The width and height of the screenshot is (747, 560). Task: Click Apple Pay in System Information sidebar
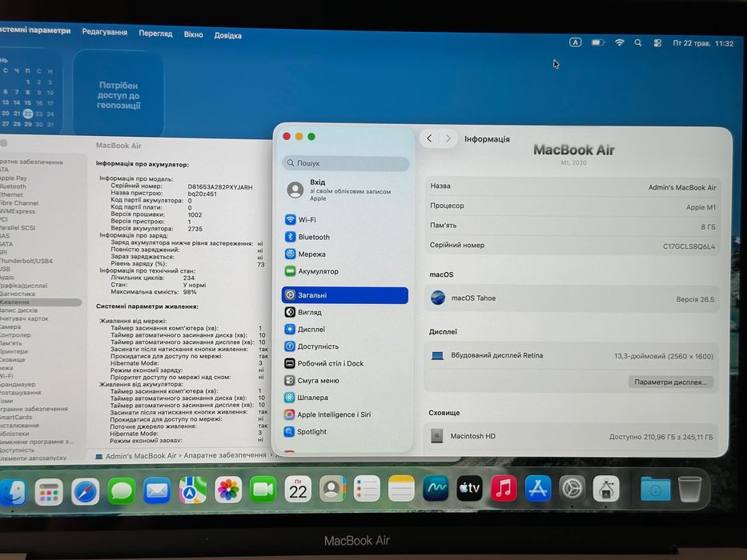14,178
